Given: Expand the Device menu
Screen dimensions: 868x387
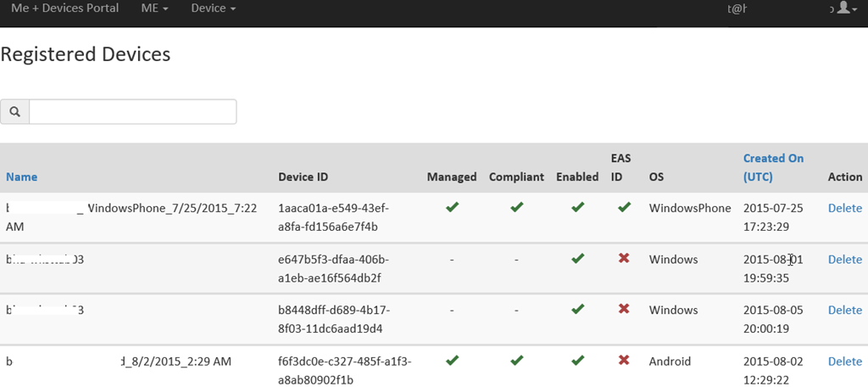Looking at the screenshot, I should click(x=213, y=8).
